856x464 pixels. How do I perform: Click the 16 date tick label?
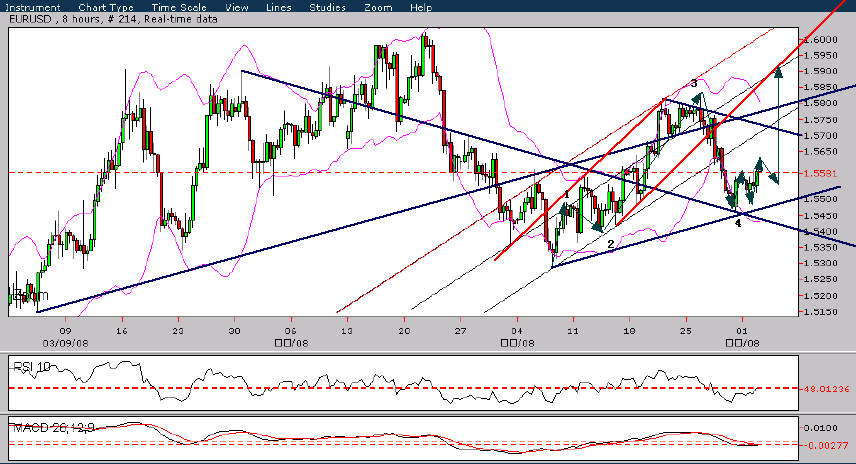[x=122, y=331]
